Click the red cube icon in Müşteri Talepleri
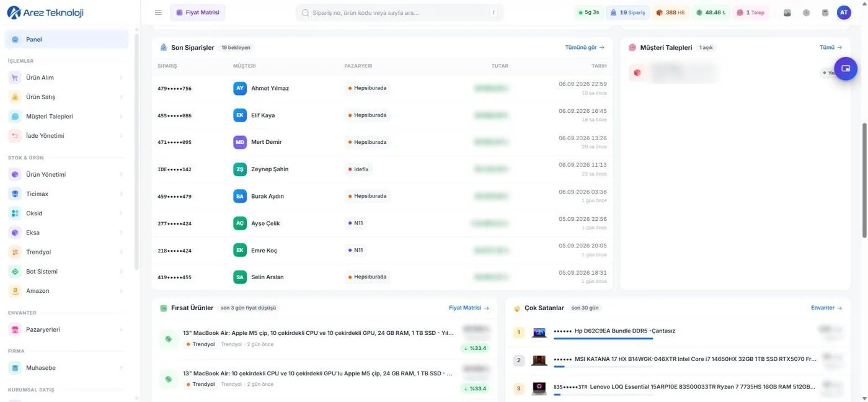 [x=637, y=73]
